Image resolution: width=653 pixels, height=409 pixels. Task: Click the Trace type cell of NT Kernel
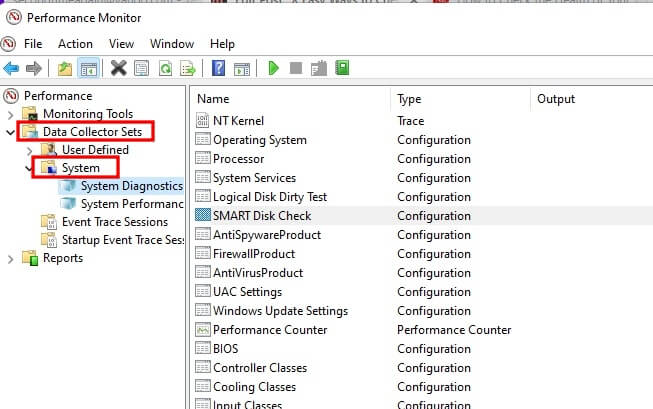[x=411, y=121]
